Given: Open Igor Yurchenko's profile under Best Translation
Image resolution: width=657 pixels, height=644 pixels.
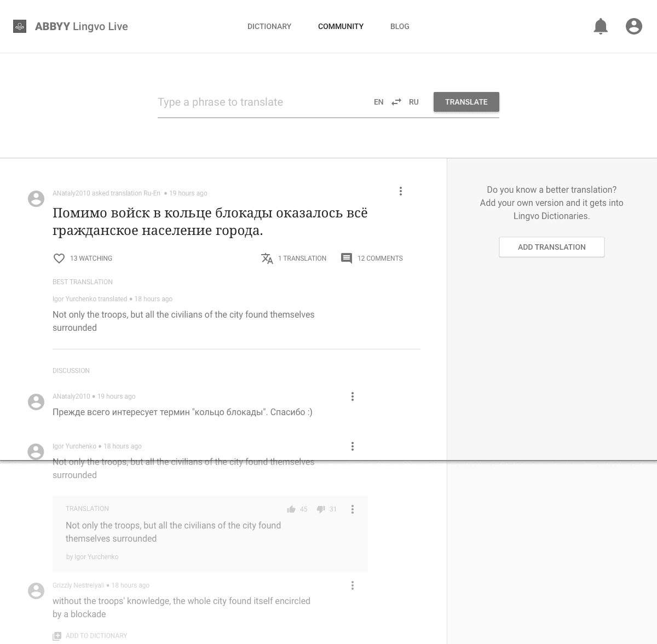Looking at the screenshot, I should point(74,299).
